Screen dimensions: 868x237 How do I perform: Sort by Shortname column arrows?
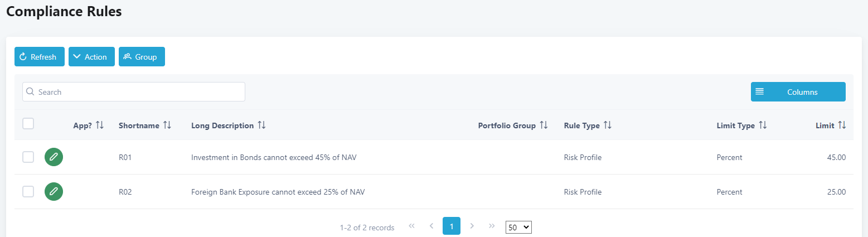(x=167, y=125)
